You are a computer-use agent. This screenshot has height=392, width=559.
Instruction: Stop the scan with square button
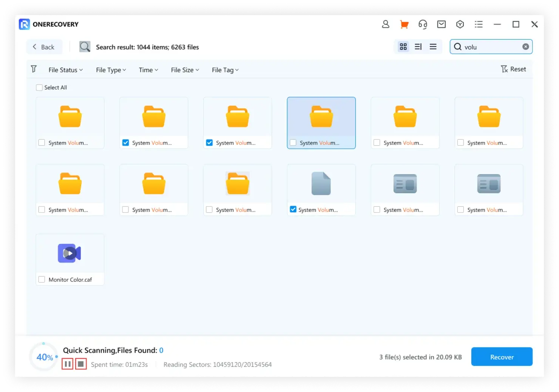81,364
